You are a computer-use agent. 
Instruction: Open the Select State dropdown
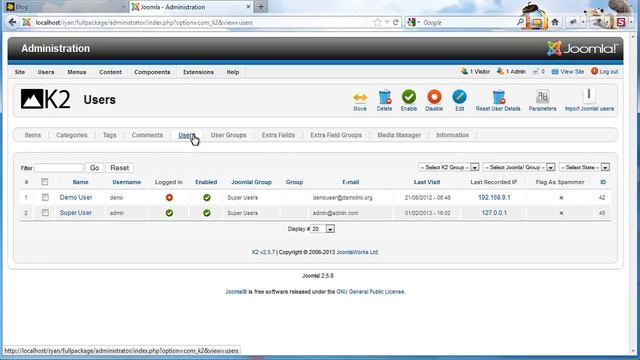tap(584, 167)
